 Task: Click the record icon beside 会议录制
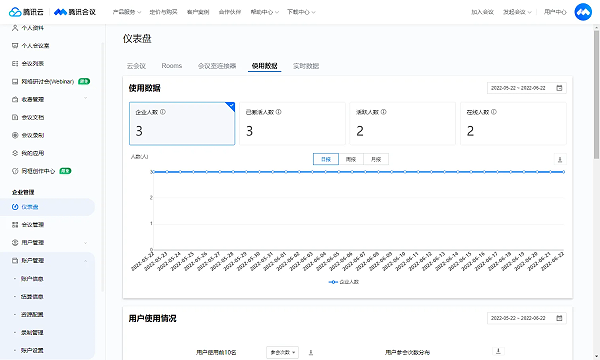pyautogui.click(x=15, y=135)
